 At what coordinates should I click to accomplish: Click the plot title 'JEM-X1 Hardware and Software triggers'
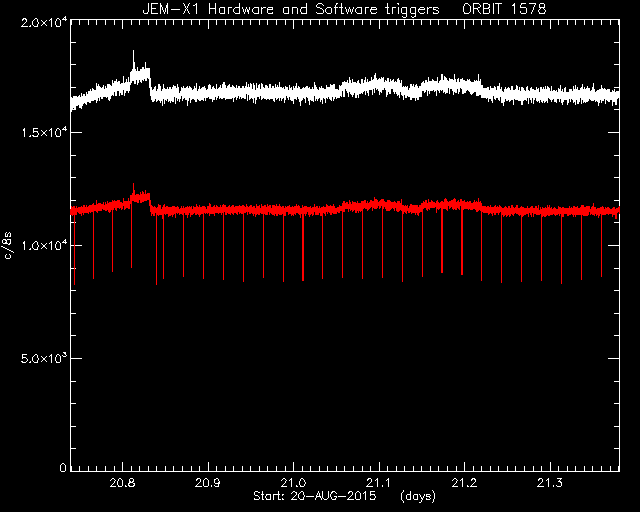coord(291,9)
